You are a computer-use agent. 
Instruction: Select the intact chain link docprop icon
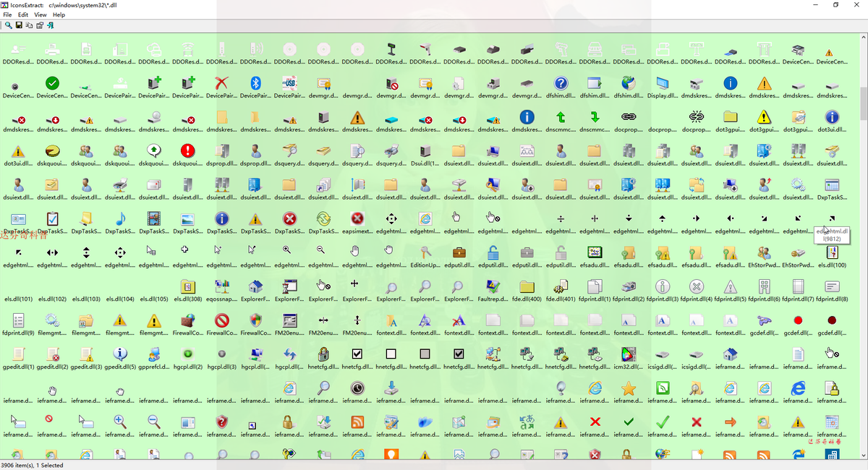629,117
